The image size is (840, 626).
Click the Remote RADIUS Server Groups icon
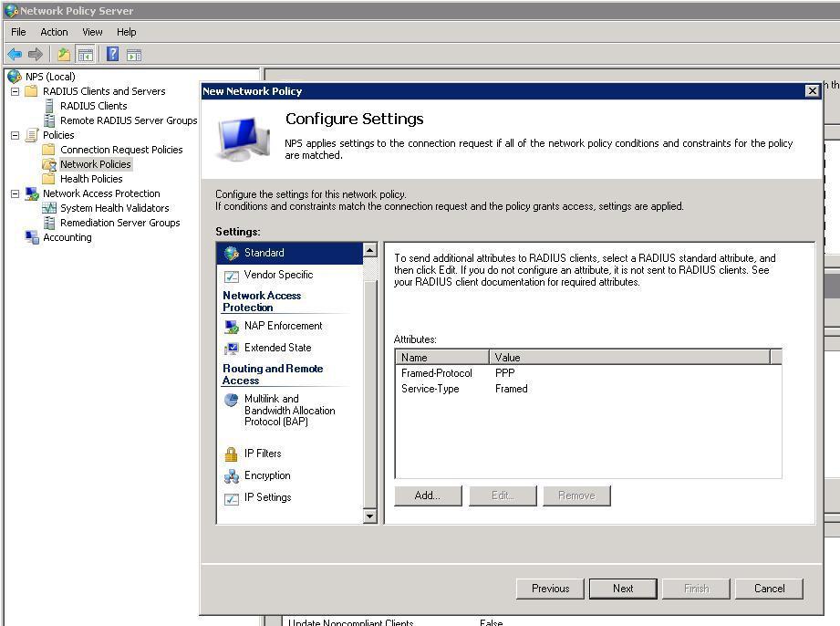49,120
